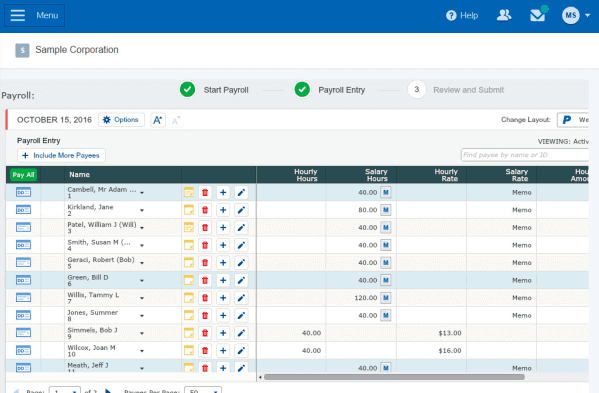
Task: Open the note icon for Cambell, Mr Adam
Action: 189,192
